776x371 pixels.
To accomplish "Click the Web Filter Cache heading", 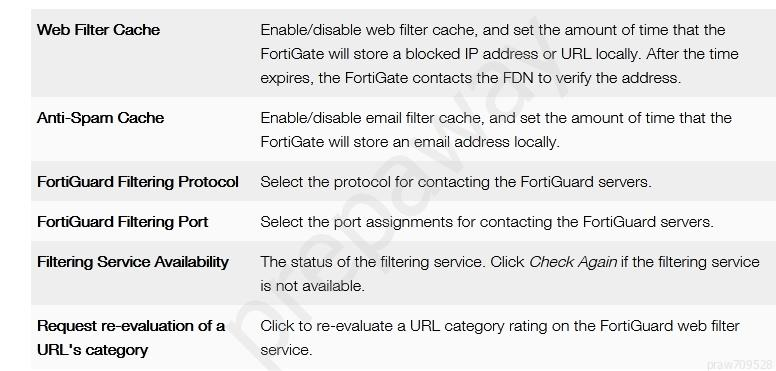I will click(x=98, y=30).
